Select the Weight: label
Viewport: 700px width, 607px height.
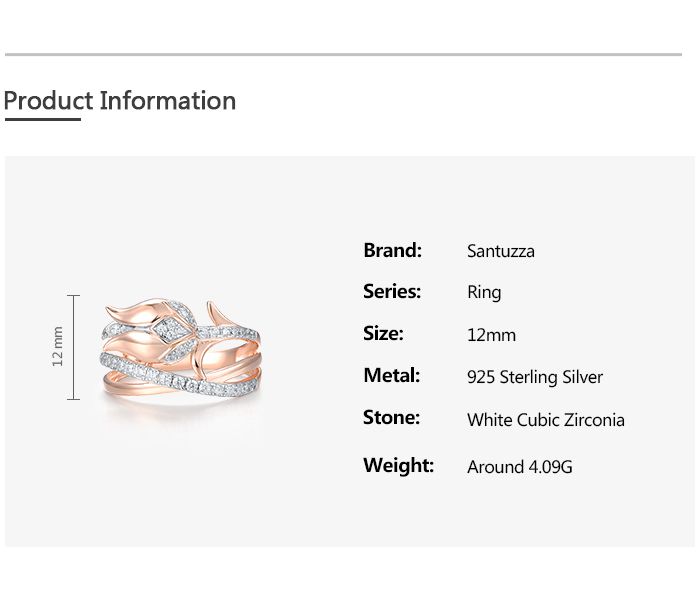[398, 465]
